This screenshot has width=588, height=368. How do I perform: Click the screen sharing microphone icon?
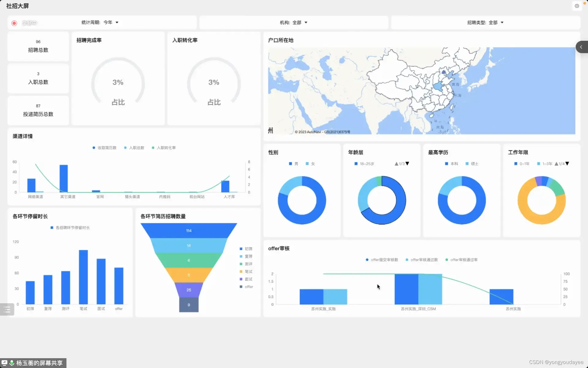click(12, 363)
